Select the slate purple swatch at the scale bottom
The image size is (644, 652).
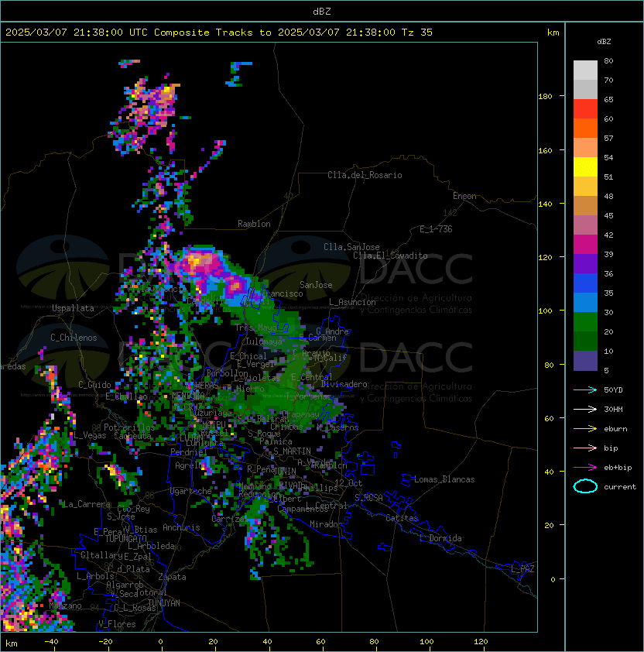(585, 361)
